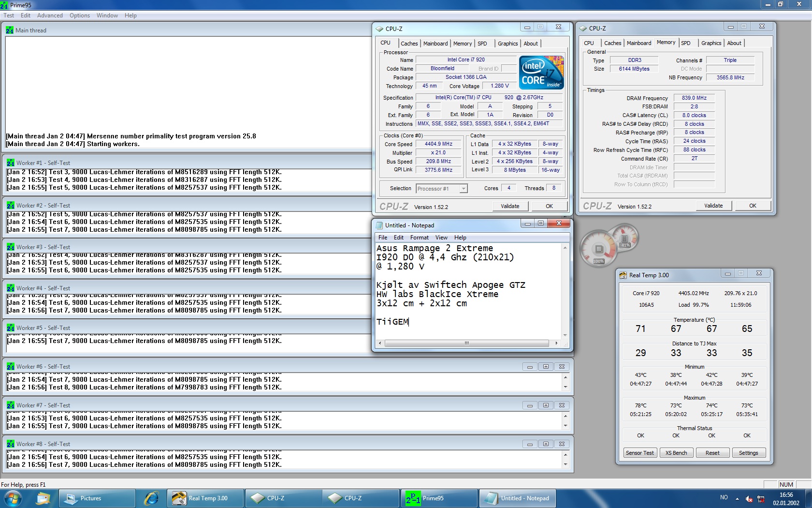Screen dimensions: 812x508
Task: Open Real Temp Settings
Action: [x=748, y=453]
